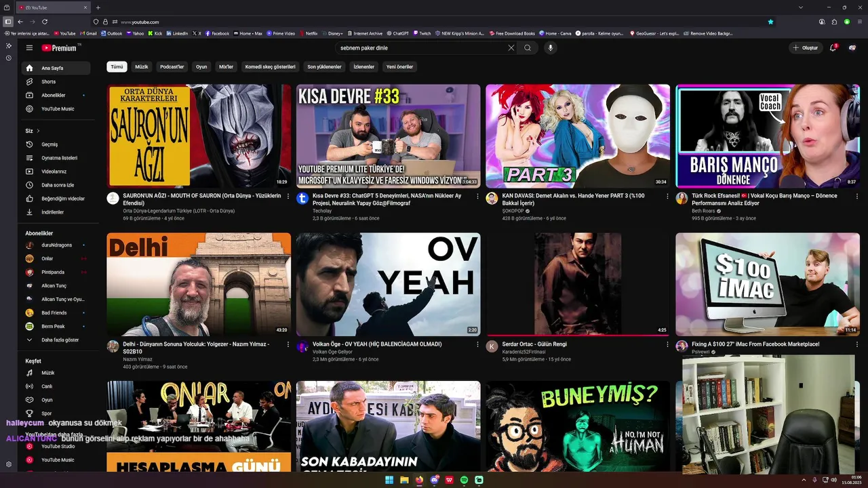The height and width of the screenshot is (488, 868).
Task: Open duruNdragons channel subscription
Action: [x=56, y=245]
